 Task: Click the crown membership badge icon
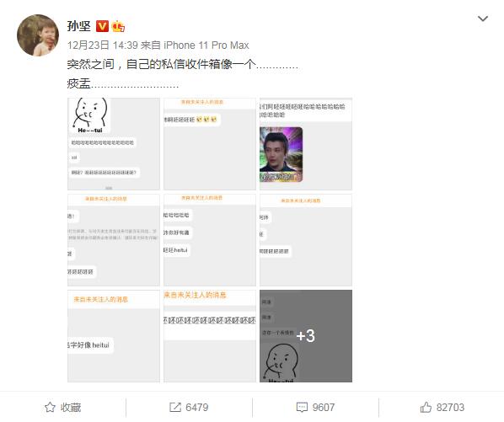[118, 26]
